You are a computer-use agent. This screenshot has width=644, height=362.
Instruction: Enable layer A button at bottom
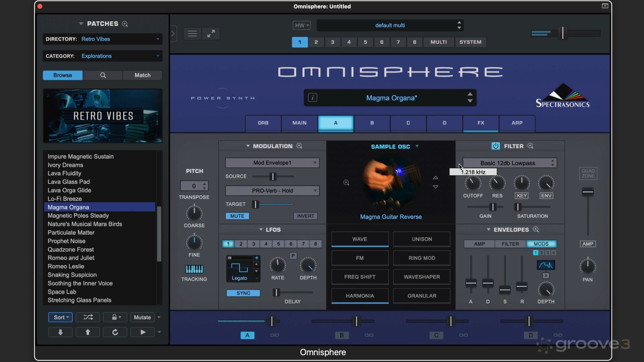click(248, 335)
